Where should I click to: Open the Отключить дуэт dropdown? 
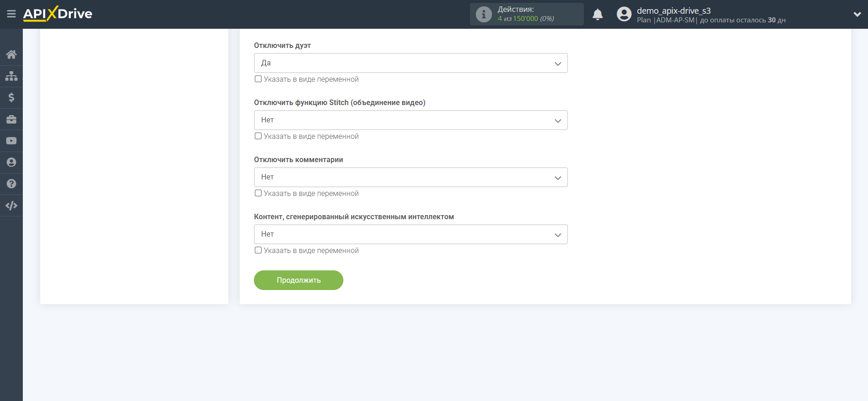coord(410,63)
